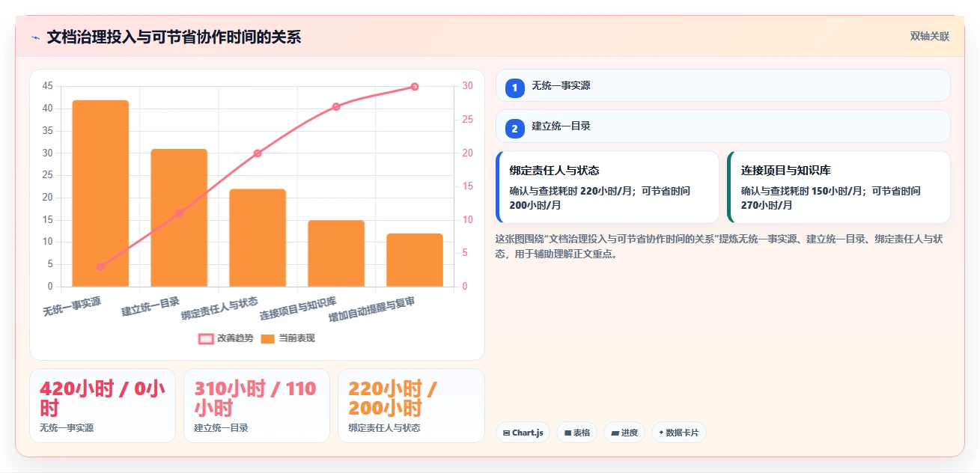Click right axis value 30
The height and width of the screenshot is (473, 980).
tap(468, 86)
